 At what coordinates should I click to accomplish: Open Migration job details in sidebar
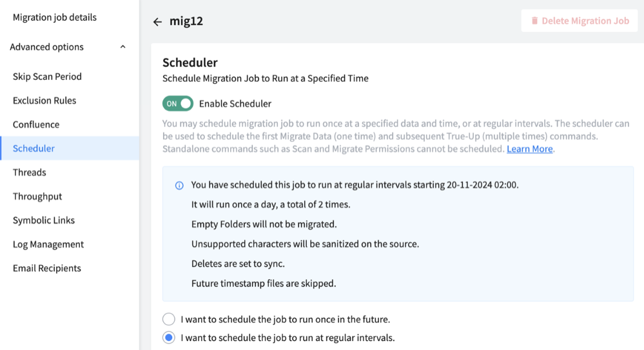[x=55, y=17]
